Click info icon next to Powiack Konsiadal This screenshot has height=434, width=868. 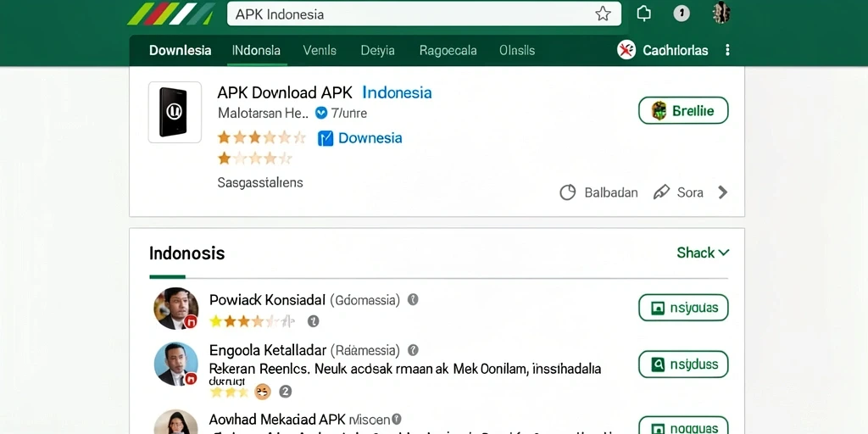pyautogui.click(x=413, y=299)
